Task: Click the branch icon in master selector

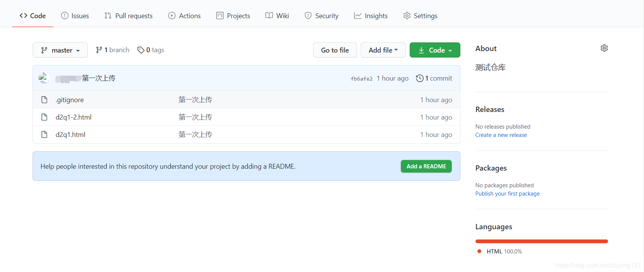Action: pos(44,50)
